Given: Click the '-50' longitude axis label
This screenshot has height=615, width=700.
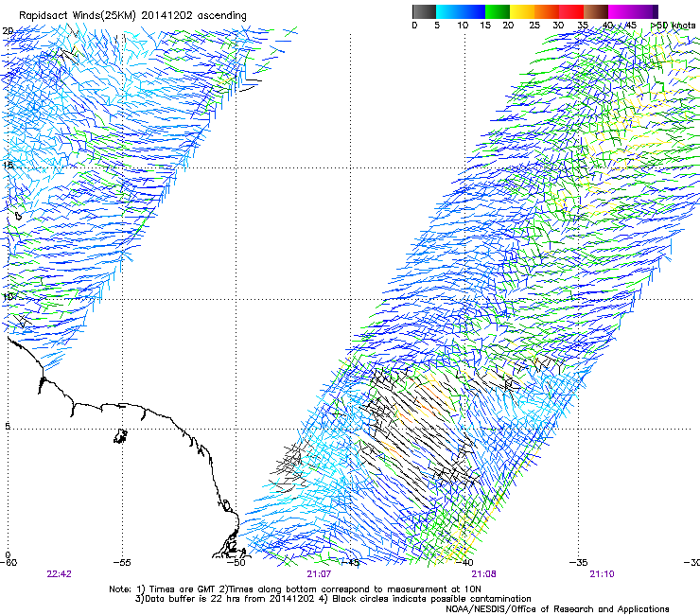Looking at the screenshot, I should pos(236,562).
